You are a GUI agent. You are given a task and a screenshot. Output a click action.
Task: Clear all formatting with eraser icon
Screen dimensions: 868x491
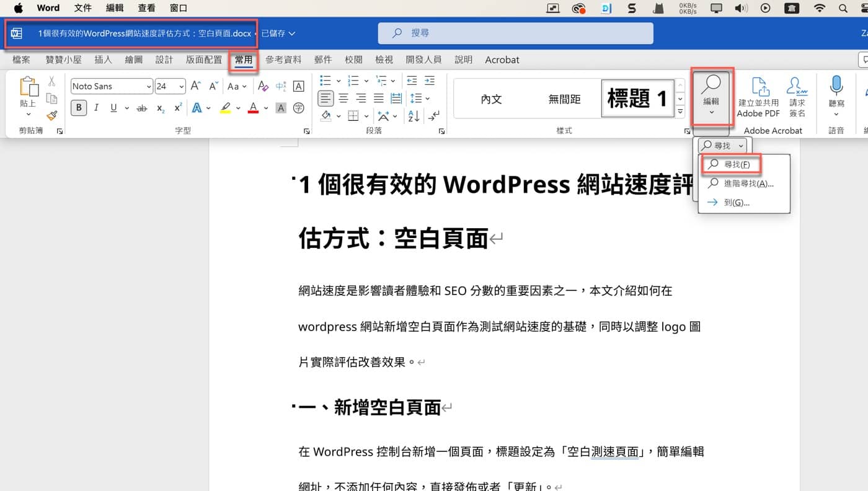tap(263, 86)
